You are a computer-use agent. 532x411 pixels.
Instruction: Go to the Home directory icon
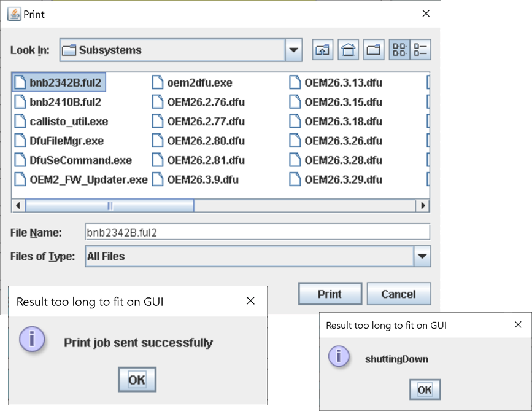(349, 50)
